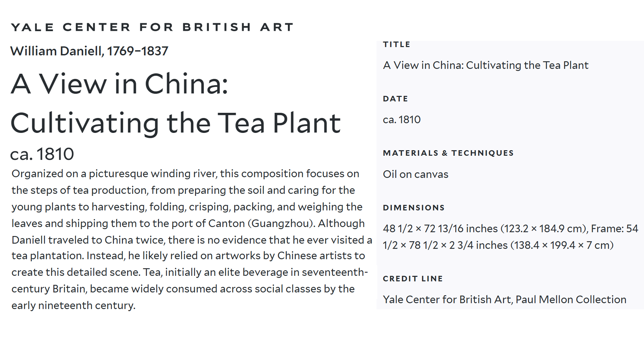Click the DIMENSIONS field label
Screen dimensions: 644x344
coord(414,208)
